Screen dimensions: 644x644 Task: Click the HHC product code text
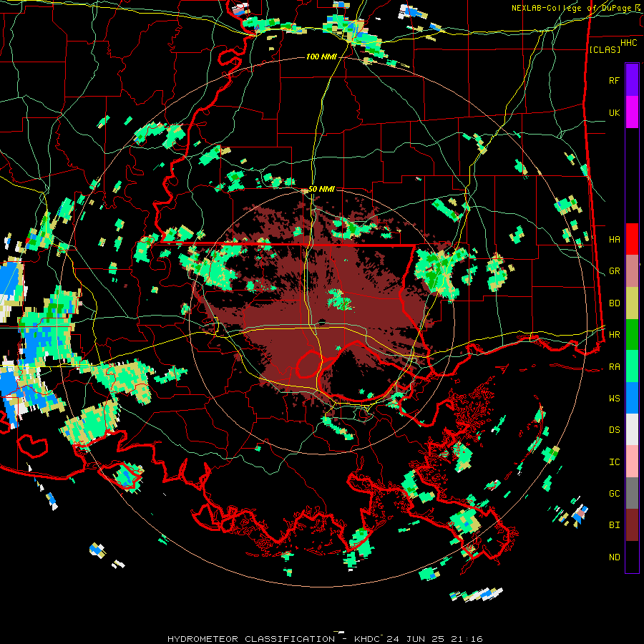point(628,43)
